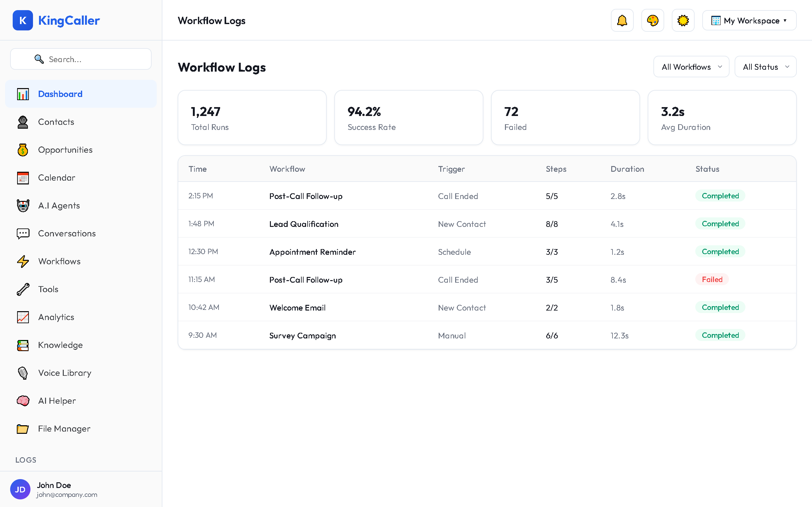Open the Dashboard from the sidebar

[x=60, y=94]
